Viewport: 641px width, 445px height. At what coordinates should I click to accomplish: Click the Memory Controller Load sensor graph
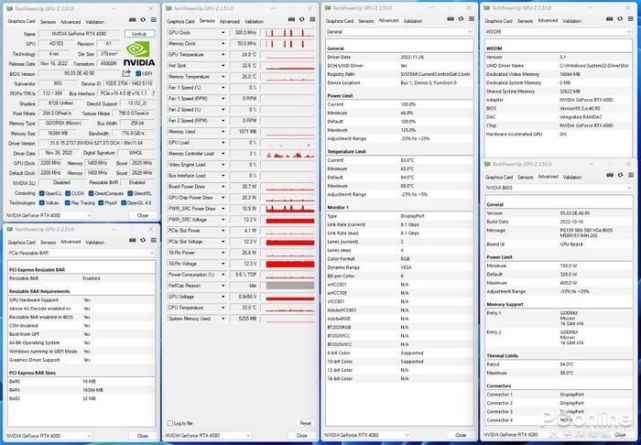288,154
